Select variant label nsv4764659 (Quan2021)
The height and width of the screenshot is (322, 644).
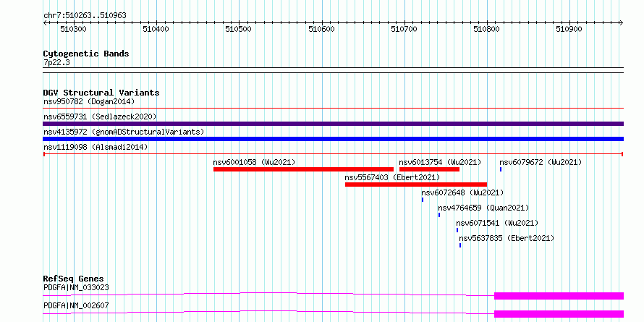pyautogui.click(x=483, y=208)
